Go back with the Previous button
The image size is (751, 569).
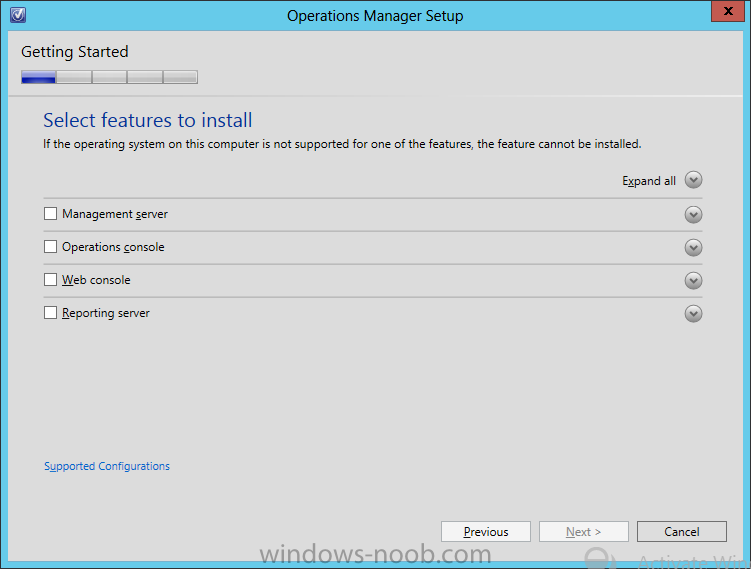[x=486, y=532]
